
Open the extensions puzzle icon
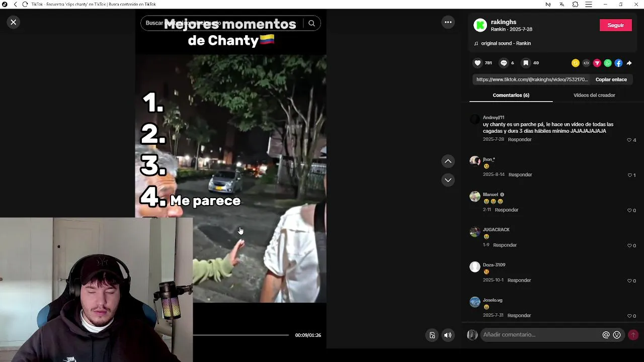(575, 4)
